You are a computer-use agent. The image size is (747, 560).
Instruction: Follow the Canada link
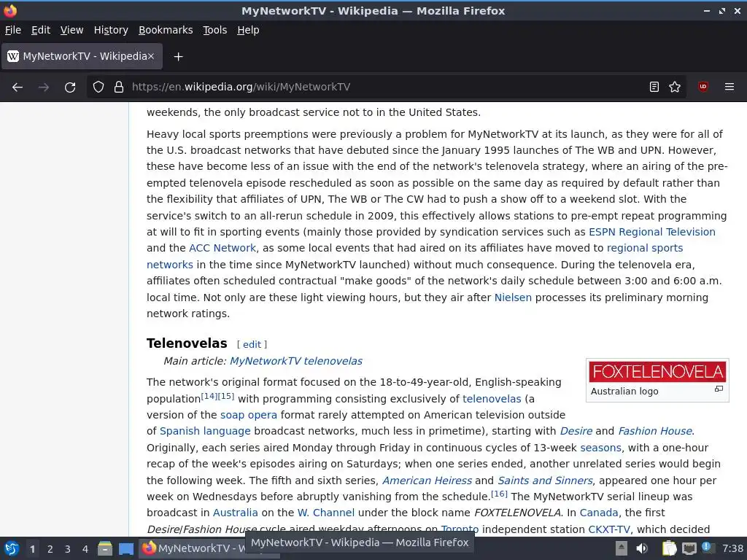point(599,513)
